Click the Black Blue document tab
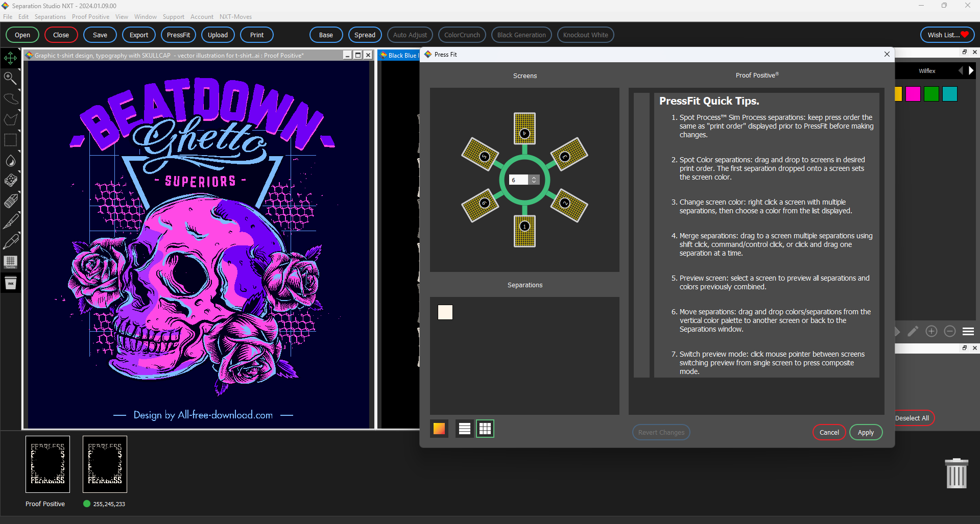Viewport: 980px width, 524px height. (x=398, y=55)
